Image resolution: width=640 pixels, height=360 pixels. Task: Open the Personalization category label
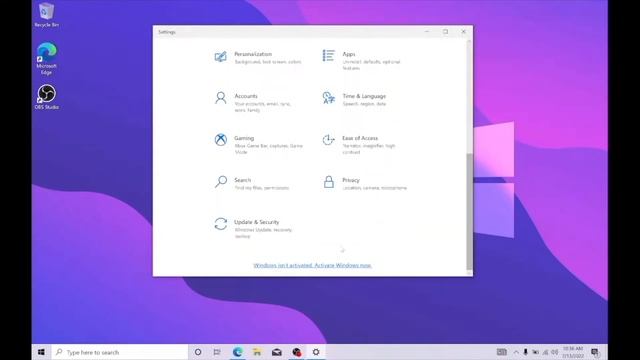click(x=253, y=54)
